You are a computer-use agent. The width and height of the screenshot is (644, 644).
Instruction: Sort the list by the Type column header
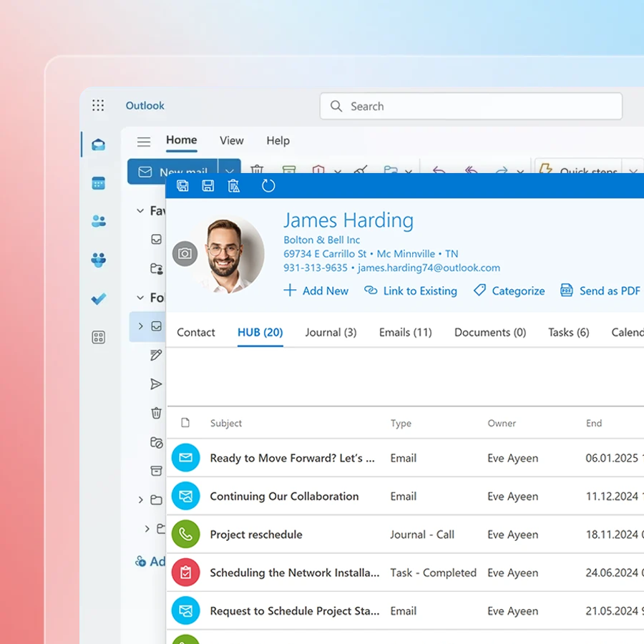tap(401, 423)
